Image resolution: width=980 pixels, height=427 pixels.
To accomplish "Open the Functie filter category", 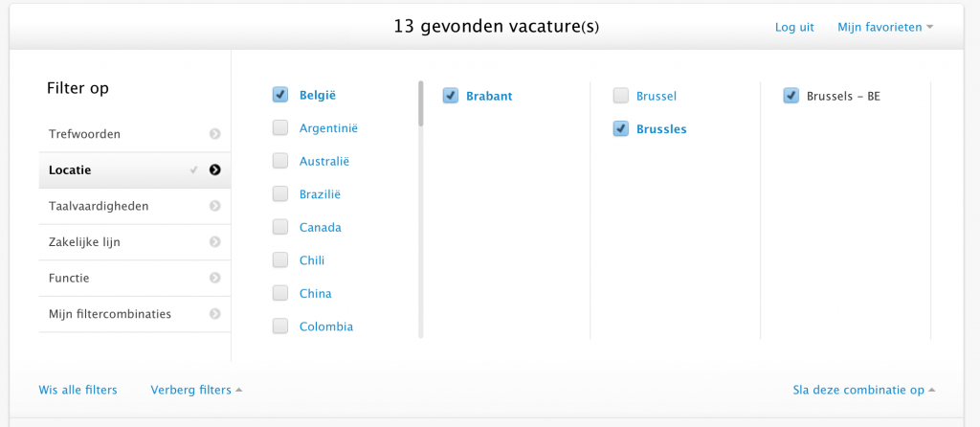I will click(69, 278).
